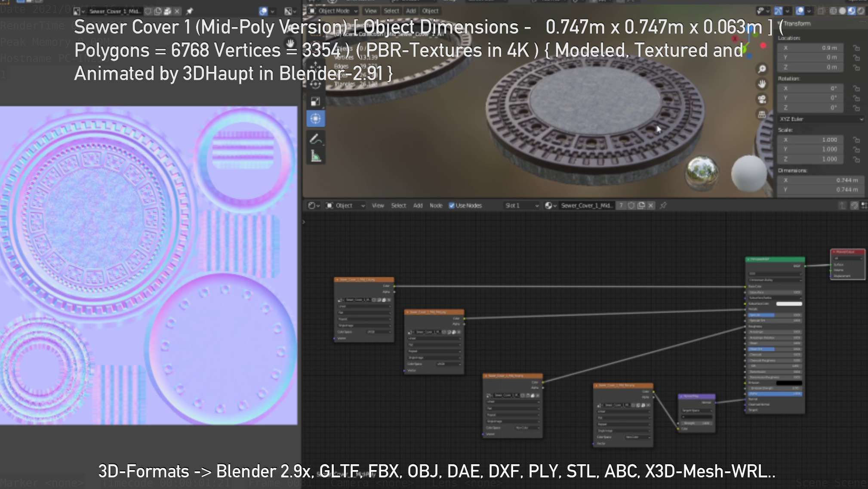Select the Annotate pencil tool
The width and height of the screenshot is (868, 489).
click(x=315, y=139)
